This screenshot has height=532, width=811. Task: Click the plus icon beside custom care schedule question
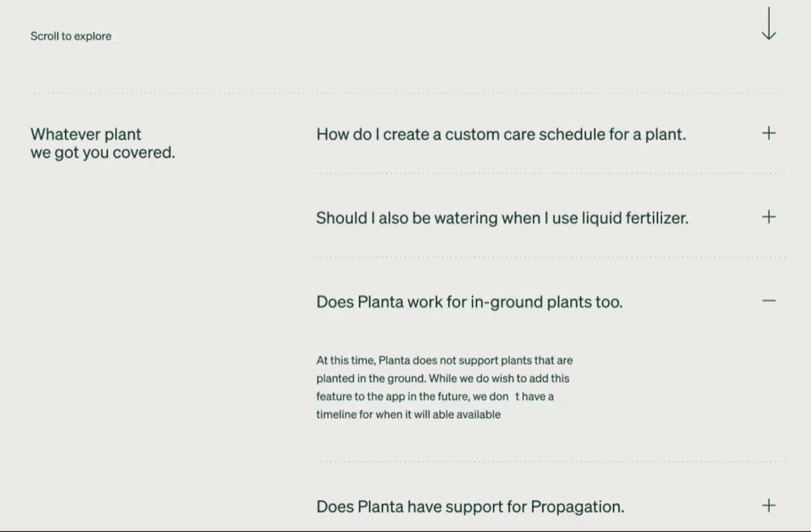pyautogui.click(x=768, y=133)
